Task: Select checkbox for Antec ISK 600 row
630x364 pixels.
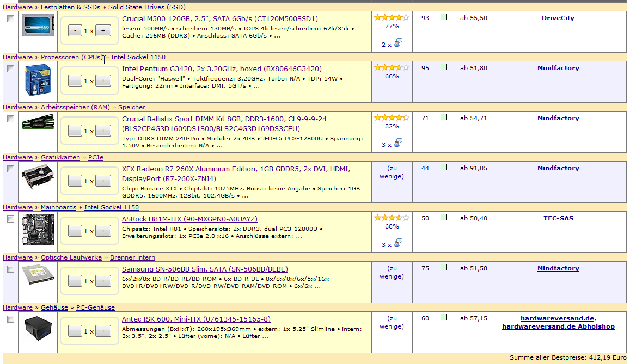Action: click(10, 319)
